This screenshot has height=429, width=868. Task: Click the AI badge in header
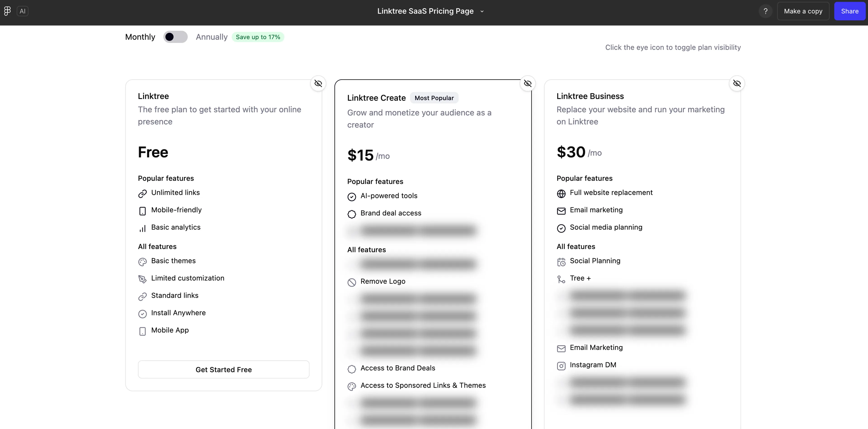(x=23, y=11)
